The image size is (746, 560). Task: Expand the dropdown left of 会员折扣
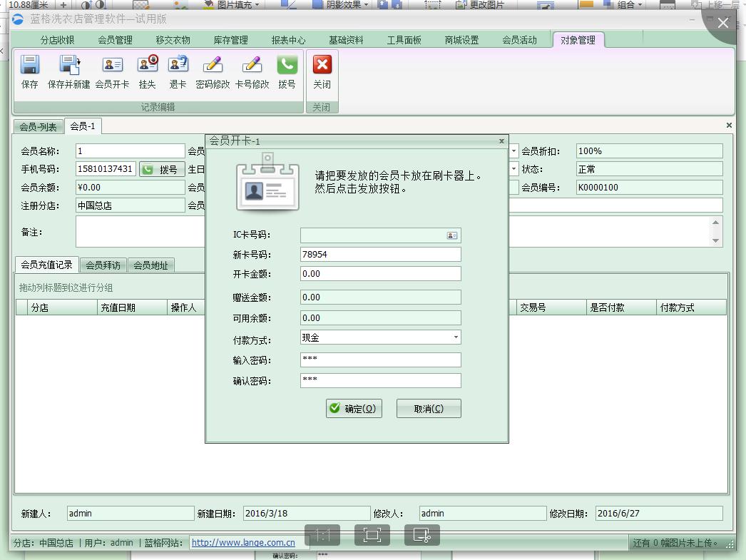click(x=513, y=151)
